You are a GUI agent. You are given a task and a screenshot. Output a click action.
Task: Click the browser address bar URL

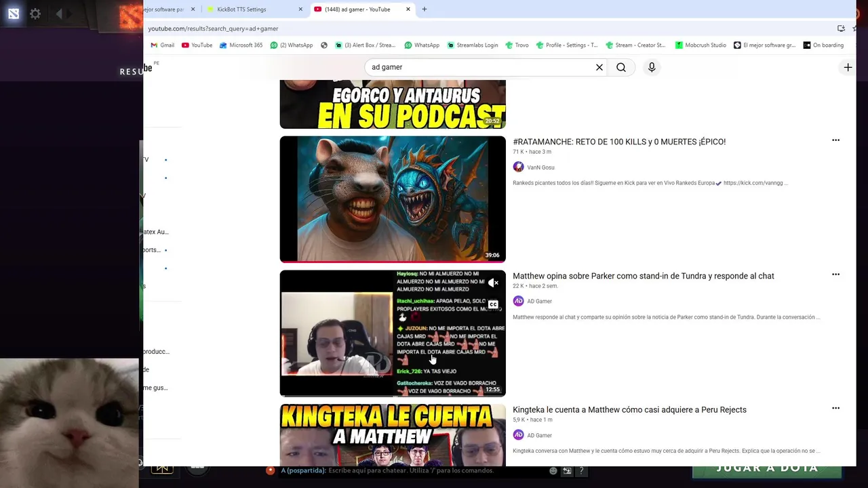coord(213,28)
